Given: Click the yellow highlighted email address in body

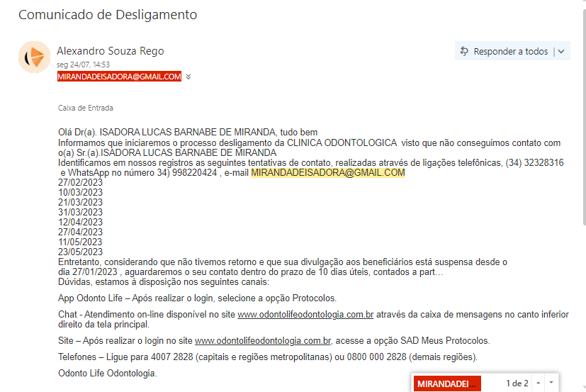Looking at the screenshot, I should tap(328, 172).
